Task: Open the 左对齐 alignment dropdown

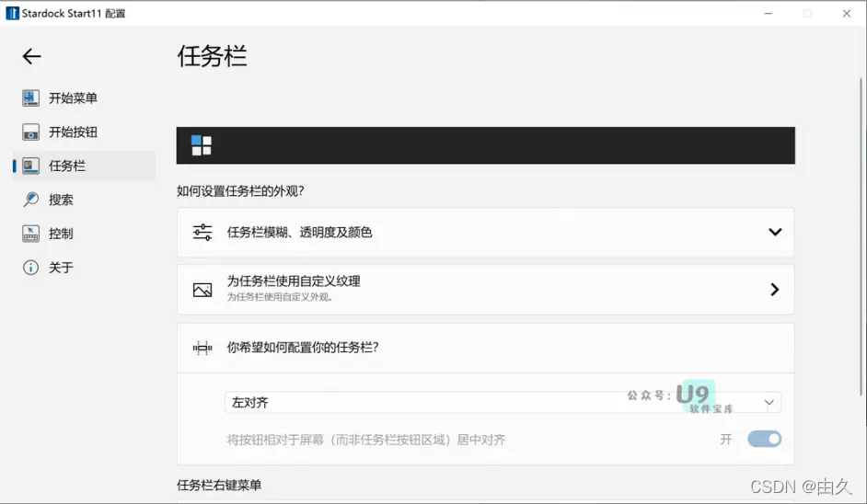Action: pyautogui.click(x=503, y=402)
